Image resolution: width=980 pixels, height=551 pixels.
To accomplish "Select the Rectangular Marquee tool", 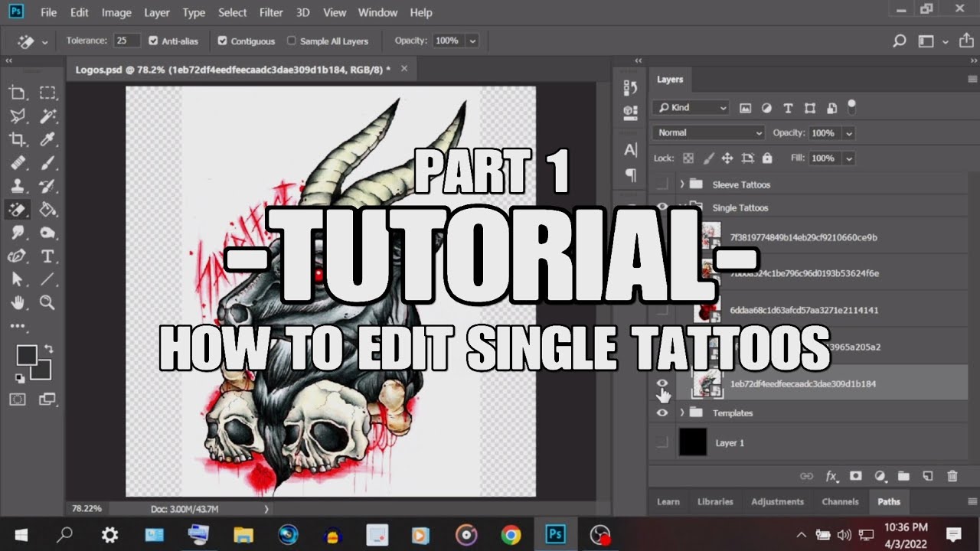I will coord(47,93).
